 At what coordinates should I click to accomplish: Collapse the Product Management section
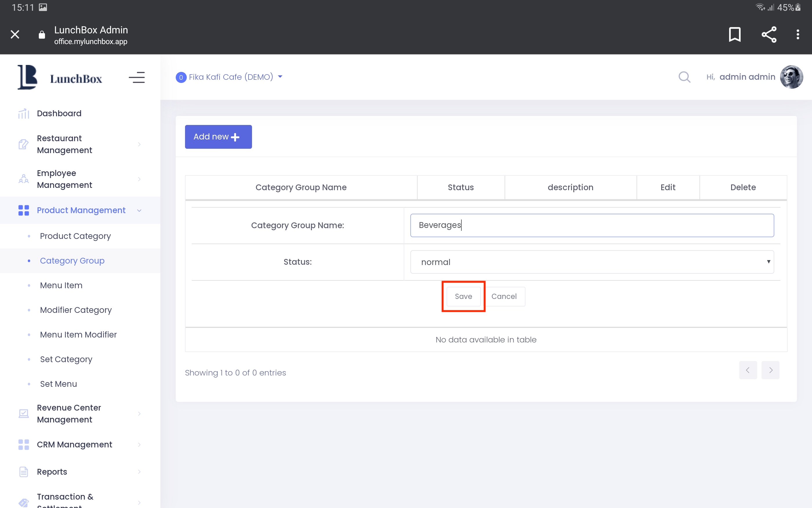coord(81,210)
